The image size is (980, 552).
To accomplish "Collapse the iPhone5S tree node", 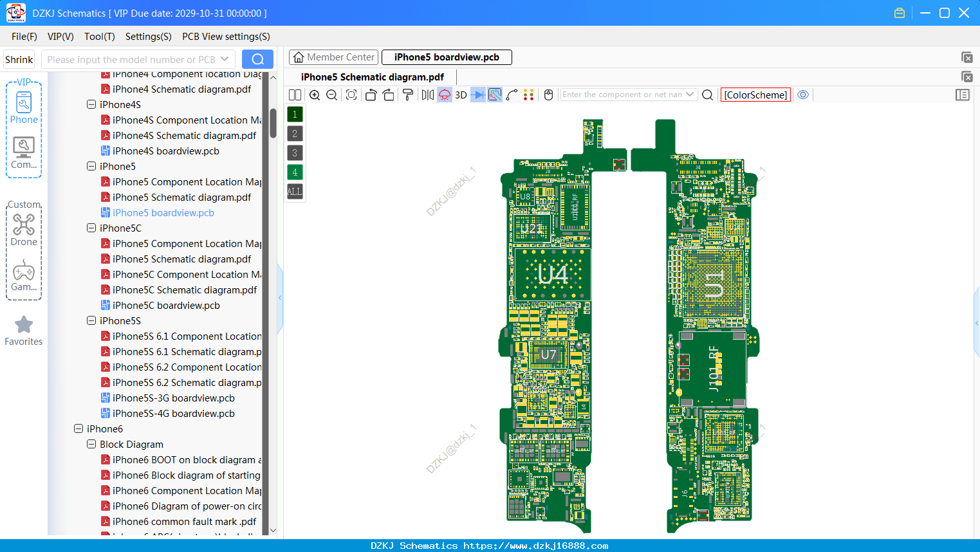I will click(91, 320).
